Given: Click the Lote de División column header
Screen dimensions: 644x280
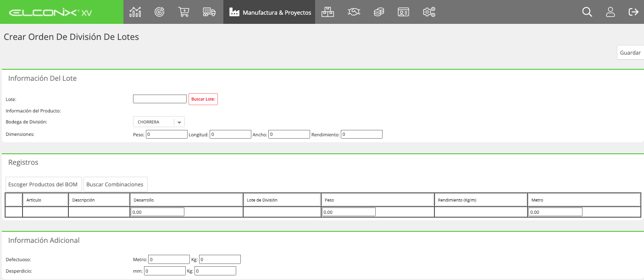Looking at the screenshot, I should pos(282,200).
